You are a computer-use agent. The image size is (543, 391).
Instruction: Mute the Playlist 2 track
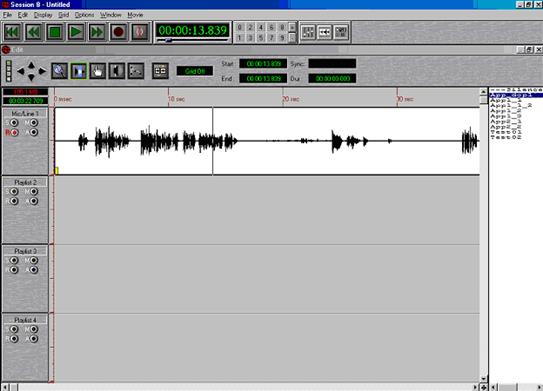click(34, 192)
